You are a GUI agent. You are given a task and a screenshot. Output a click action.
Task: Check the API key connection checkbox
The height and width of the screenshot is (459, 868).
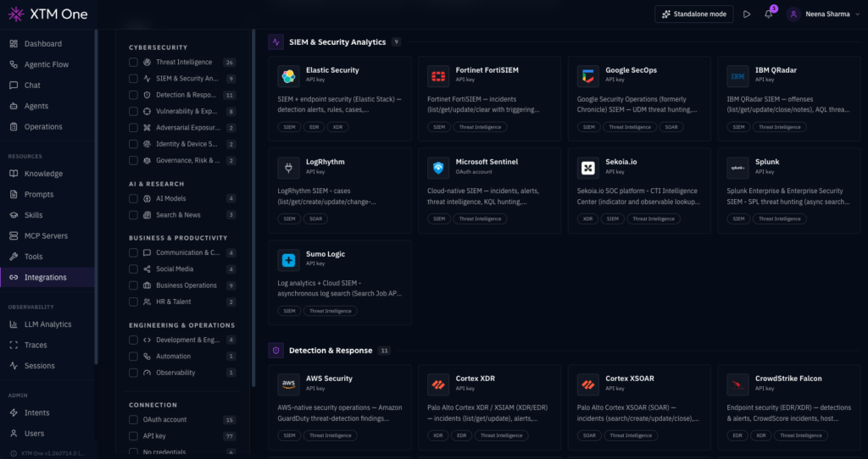coord(133,436)
